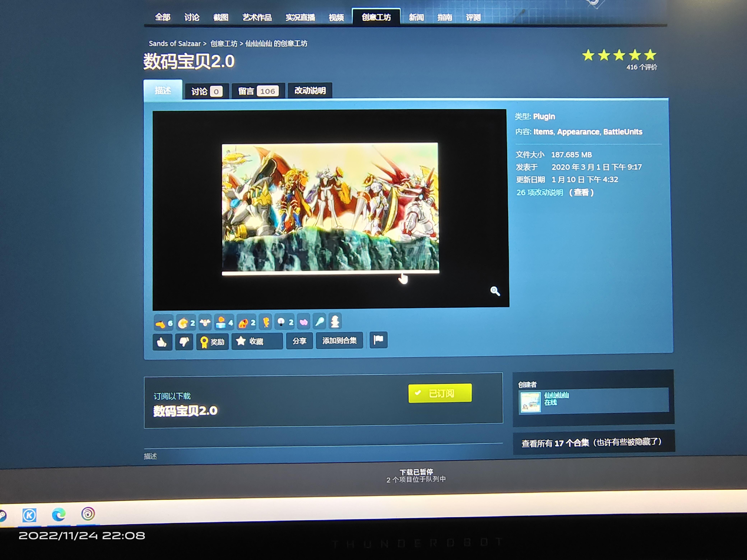Report the item with the flag icon
Image resolution: width=747 pixels, height=560 pixels.
pos(379,340)
